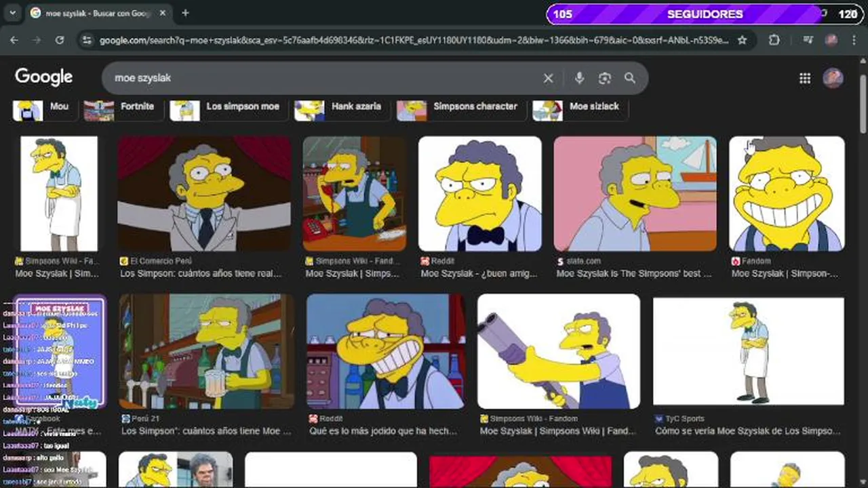The height and width of the screenshot is (488, 868).
Task: Click the Moe Szyslak | Simpsons Wiki | Fand caption
Action: click(x=558, y=431)
